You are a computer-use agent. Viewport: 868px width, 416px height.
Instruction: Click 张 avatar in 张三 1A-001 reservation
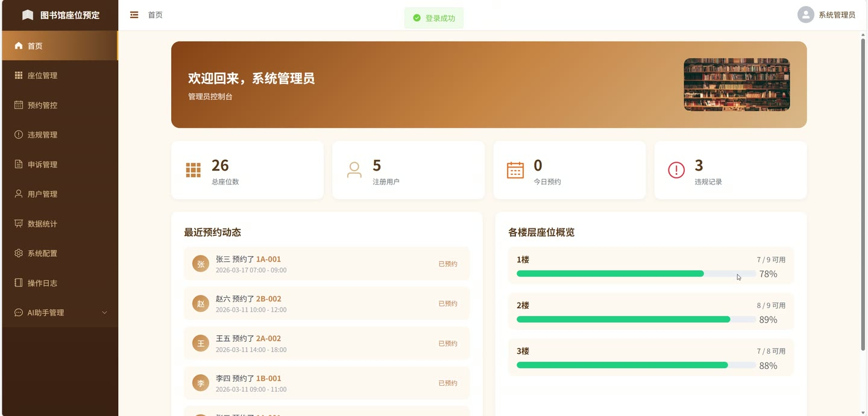[201, 263]
